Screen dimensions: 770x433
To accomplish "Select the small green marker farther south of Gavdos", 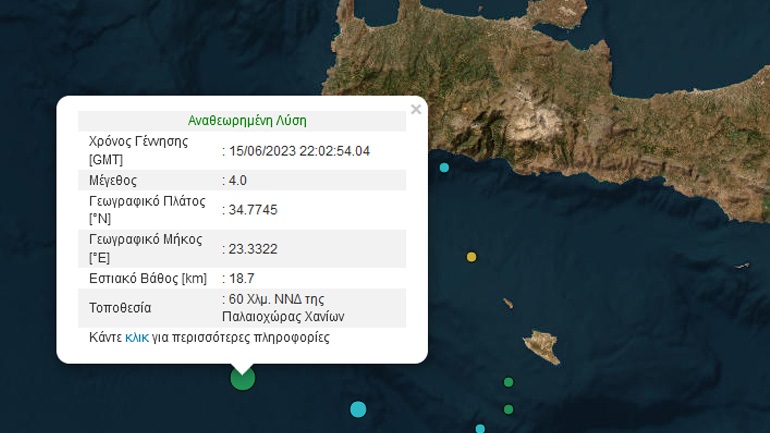I will [508, 409].
